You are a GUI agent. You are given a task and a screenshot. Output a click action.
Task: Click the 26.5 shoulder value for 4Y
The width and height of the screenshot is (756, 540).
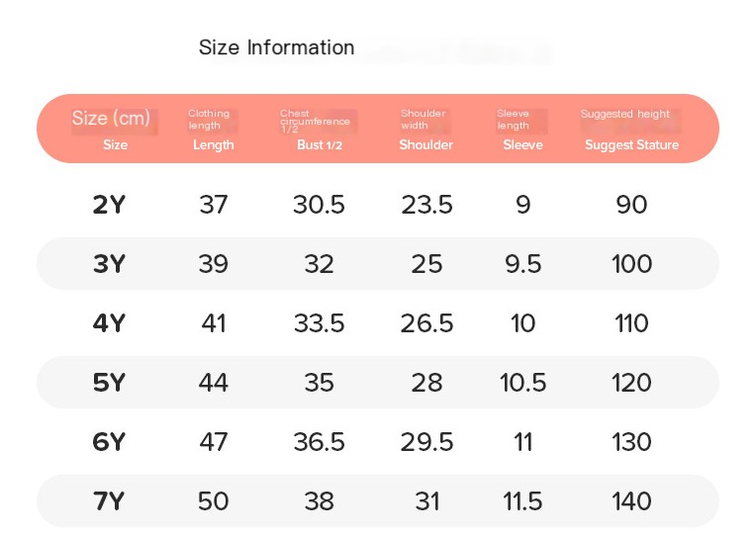click(426, 323)
